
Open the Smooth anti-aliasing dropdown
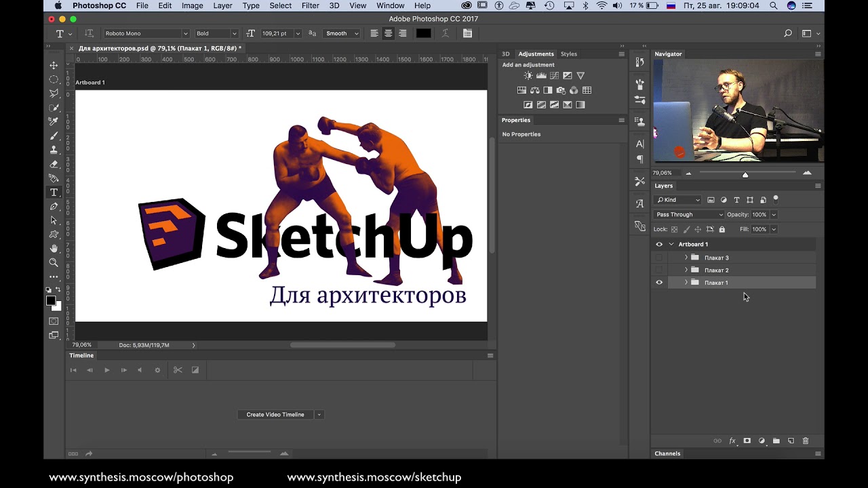pos(342,33)
